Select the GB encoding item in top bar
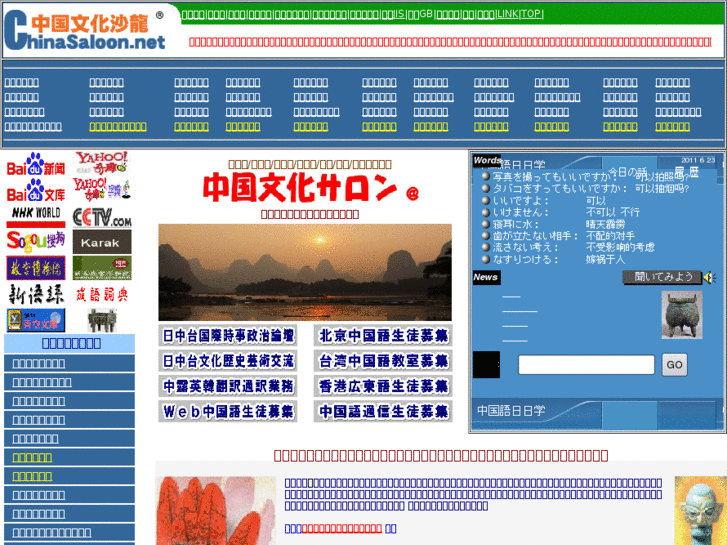The image size is (727, 545). [x=426, y=14]
